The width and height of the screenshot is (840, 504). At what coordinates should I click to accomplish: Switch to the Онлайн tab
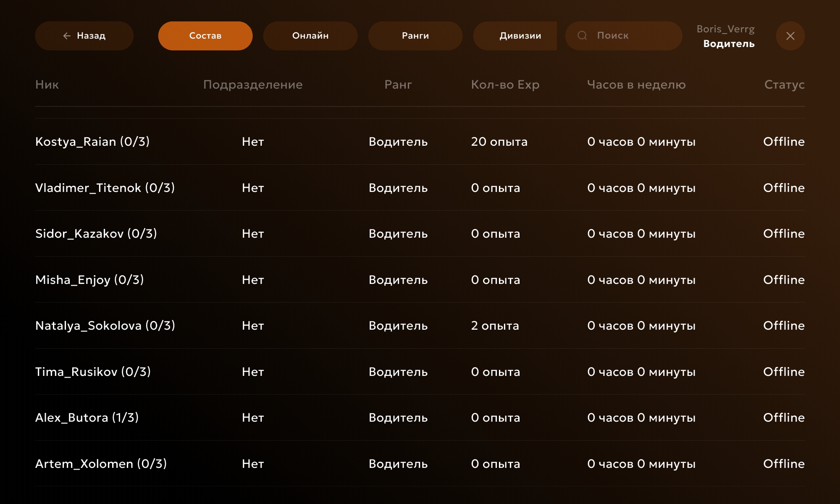pos(310,36)
